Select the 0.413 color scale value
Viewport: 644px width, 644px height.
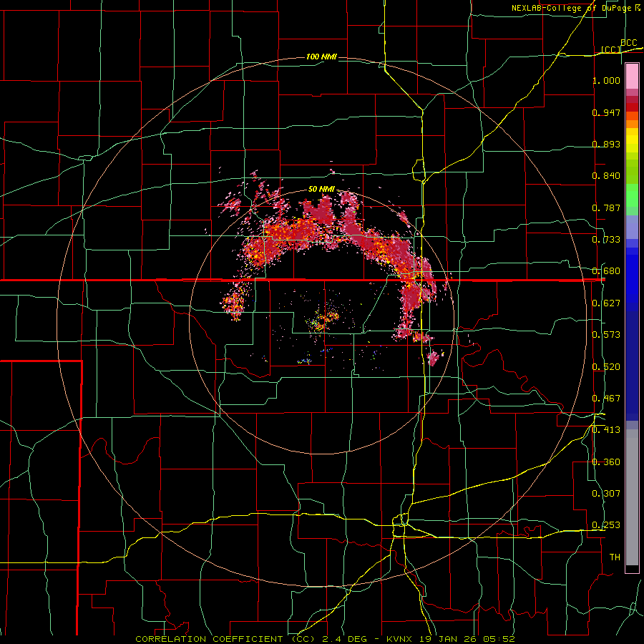606,430
